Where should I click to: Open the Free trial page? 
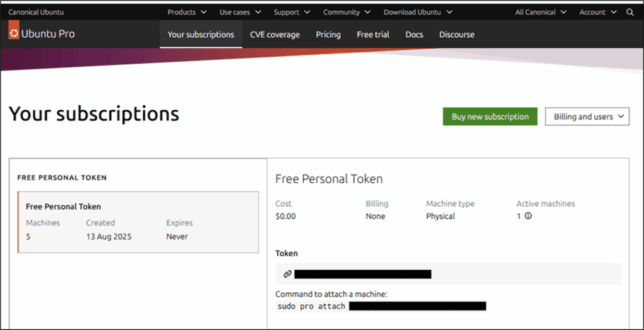pos(373,35)
